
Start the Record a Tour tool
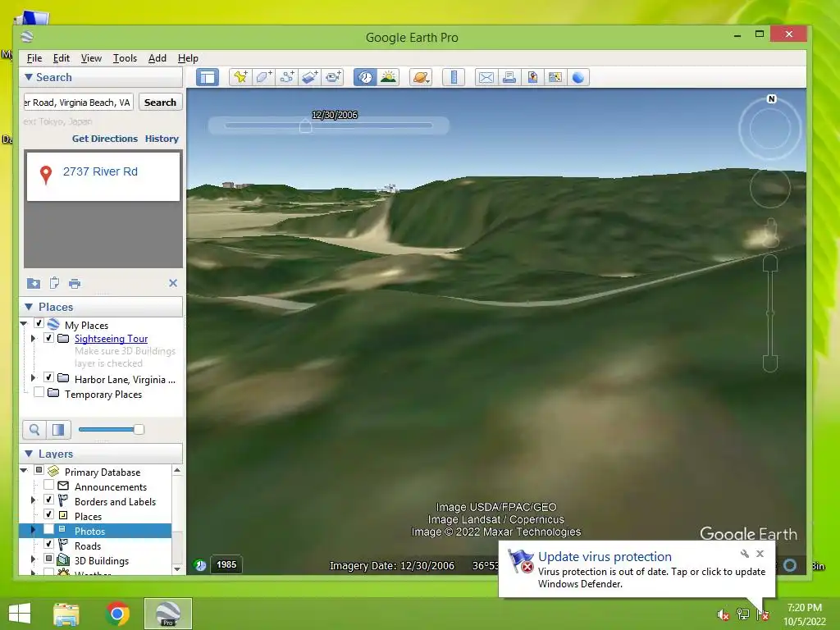333,77
